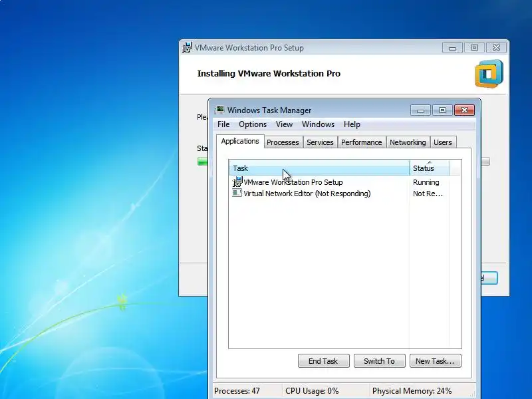Image resolution: width=532 pixels, height=399 pixels.
Task: Open the View menu in Task Manager
Action: pos(284,124)
